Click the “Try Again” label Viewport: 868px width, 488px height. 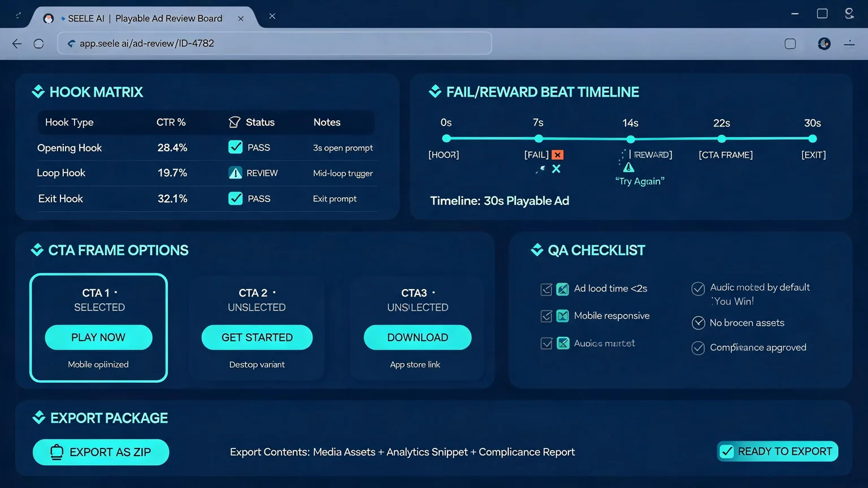click(x=640, y=181)
